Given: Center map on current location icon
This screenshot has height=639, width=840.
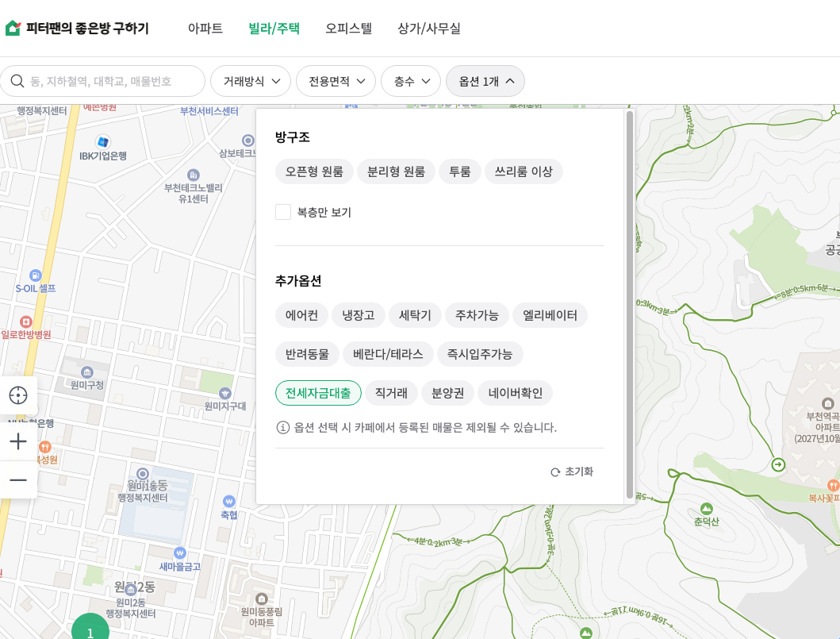Looking at the screenshot, I should [18, 395].
